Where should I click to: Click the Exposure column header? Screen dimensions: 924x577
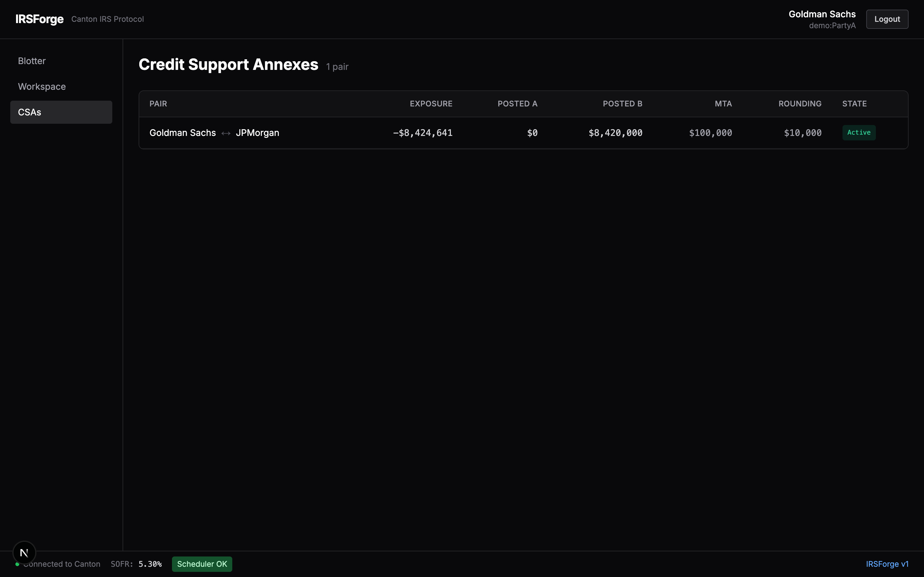click(431, 104)
